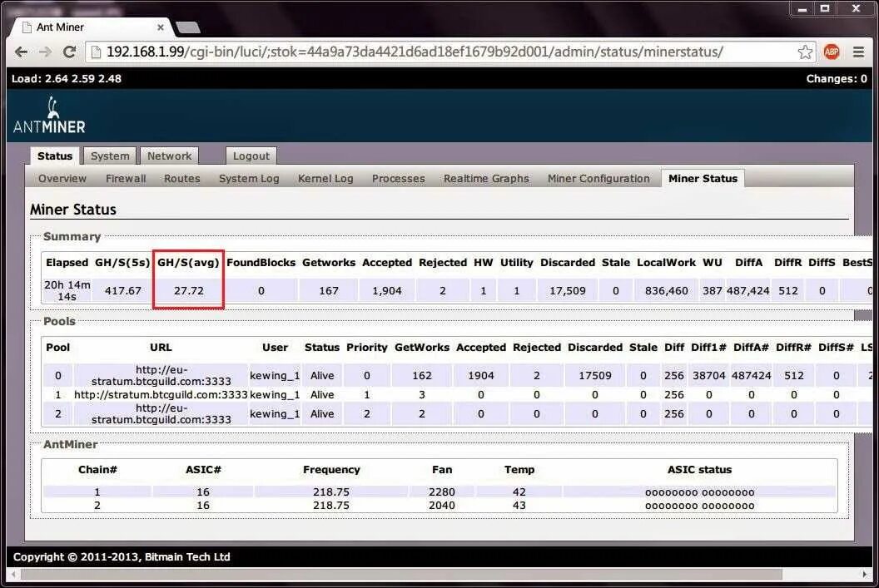The width and height of the screenshot is (879, 588).
Task: Click pool 0 URL eu-stratum.btcguild.com:3333
Action: pos(161,375)
